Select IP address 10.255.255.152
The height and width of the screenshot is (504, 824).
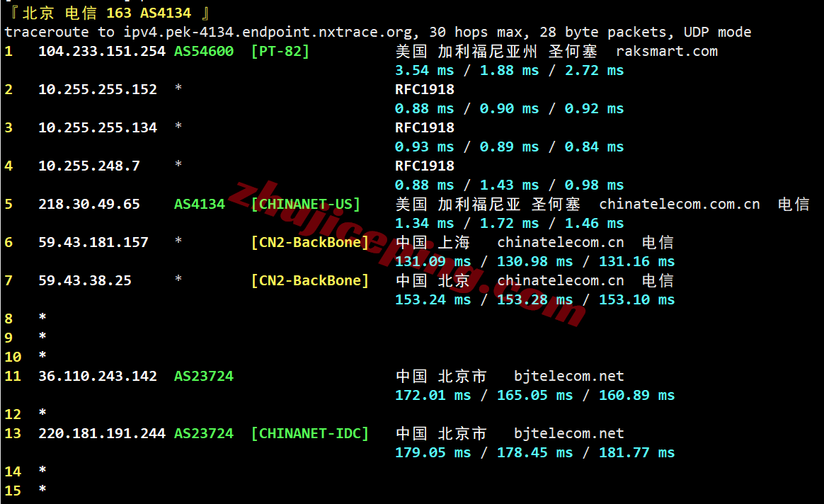(97, 90)
